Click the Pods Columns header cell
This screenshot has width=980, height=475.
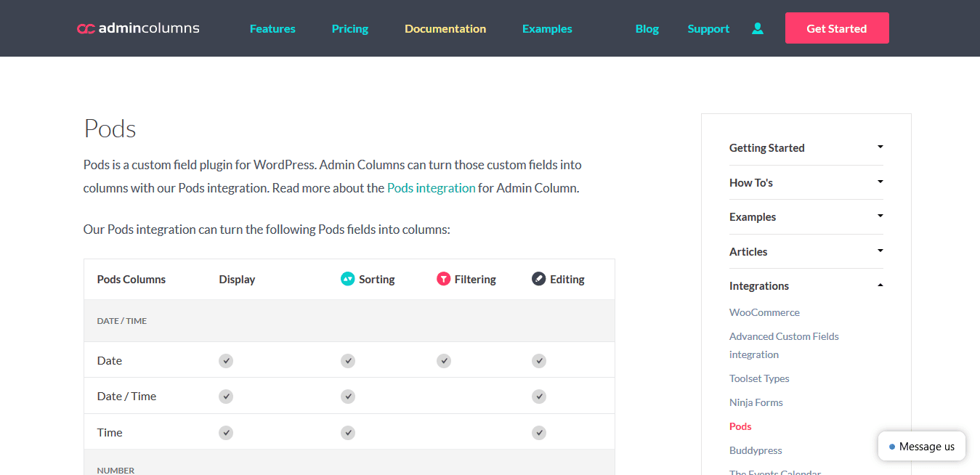(x=131, y=279)
